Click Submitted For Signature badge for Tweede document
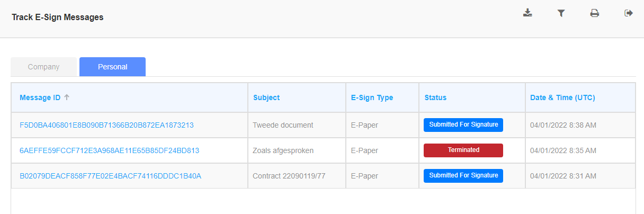The width and height of the screenshot is (644, 214). [x=463, y=125]
